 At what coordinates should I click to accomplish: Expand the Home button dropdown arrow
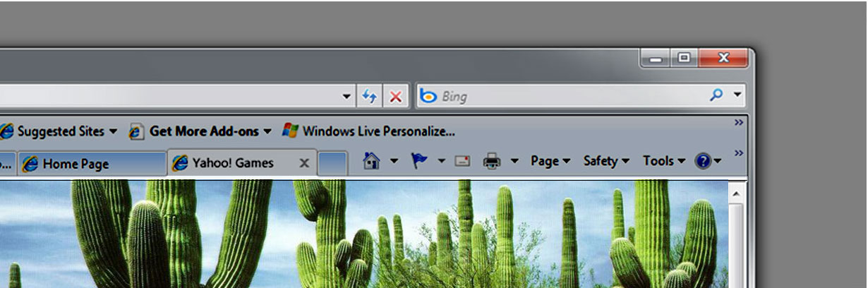[x=394, y=162]
